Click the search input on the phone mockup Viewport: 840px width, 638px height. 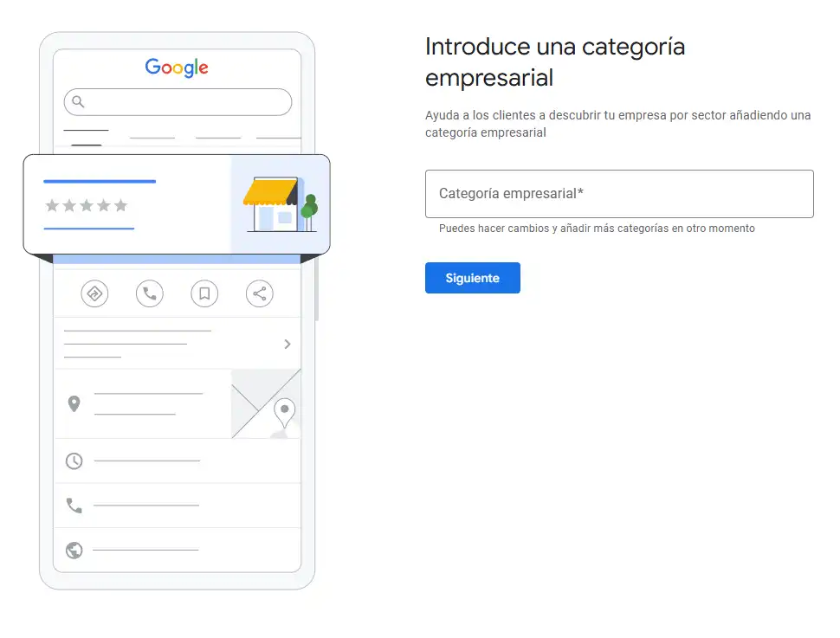[x=177, y=102]
